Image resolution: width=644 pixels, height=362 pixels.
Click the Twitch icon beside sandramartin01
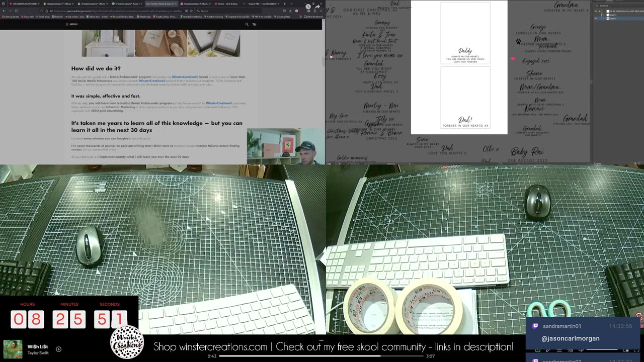click(534, 326)
